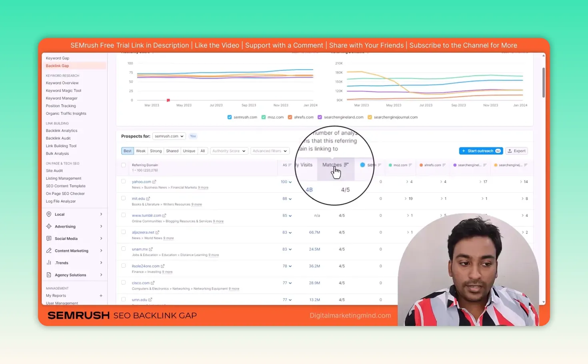
Task: Select the Unique prospects tab
Action: pyautogui.click(x=189, y=151)
